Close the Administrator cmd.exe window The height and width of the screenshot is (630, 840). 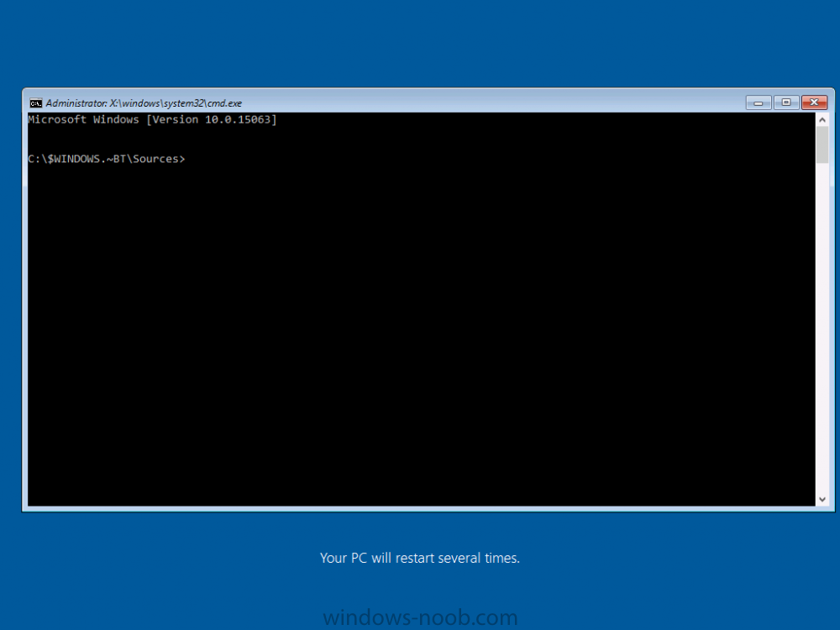[x=814, y=102]
